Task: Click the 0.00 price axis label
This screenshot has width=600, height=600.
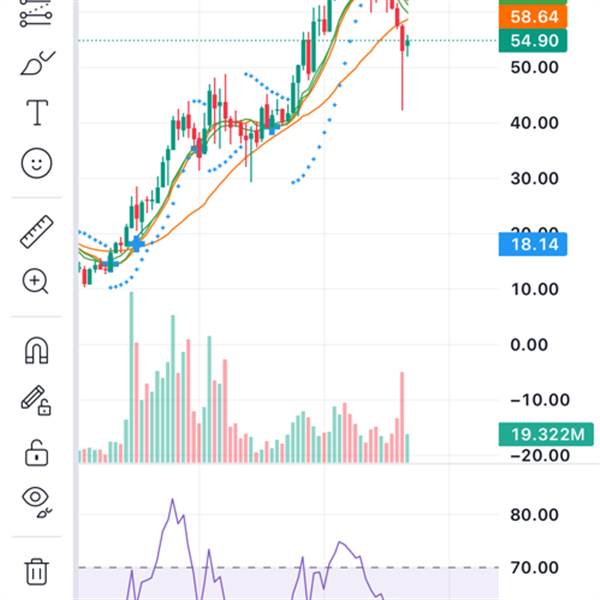Action: point(529,345)
